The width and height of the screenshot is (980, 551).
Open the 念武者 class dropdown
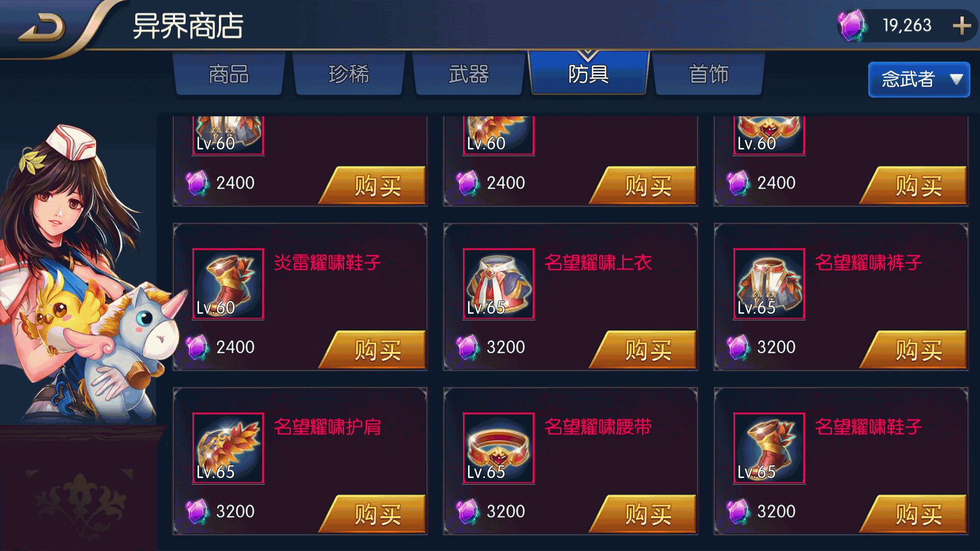(x=919, y=79)
